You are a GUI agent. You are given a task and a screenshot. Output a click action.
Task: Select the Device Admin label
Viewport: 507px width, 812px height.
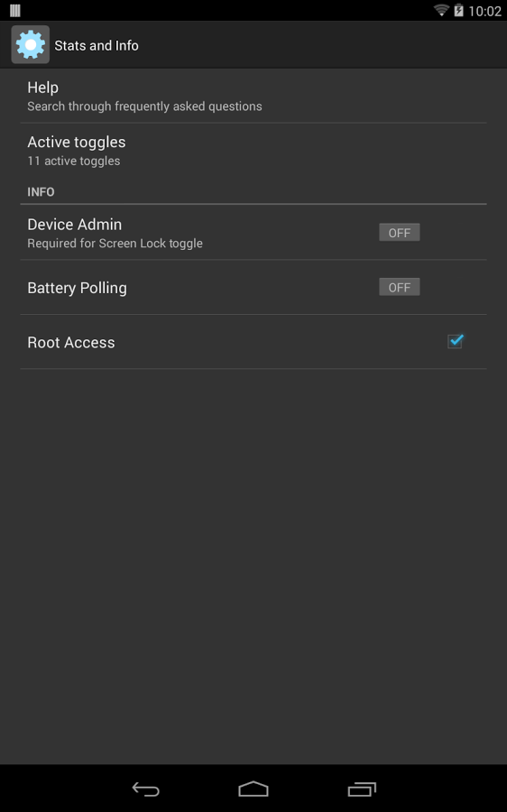click(x=75, y=225)
